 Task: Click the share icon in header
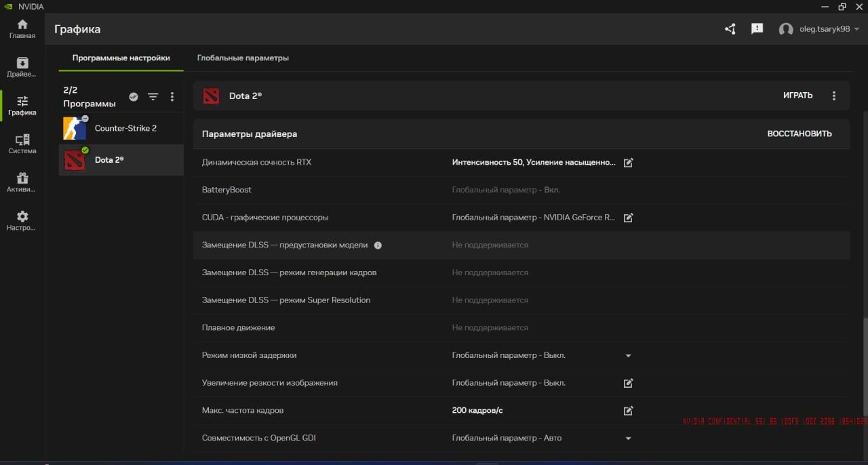(730, 29)
